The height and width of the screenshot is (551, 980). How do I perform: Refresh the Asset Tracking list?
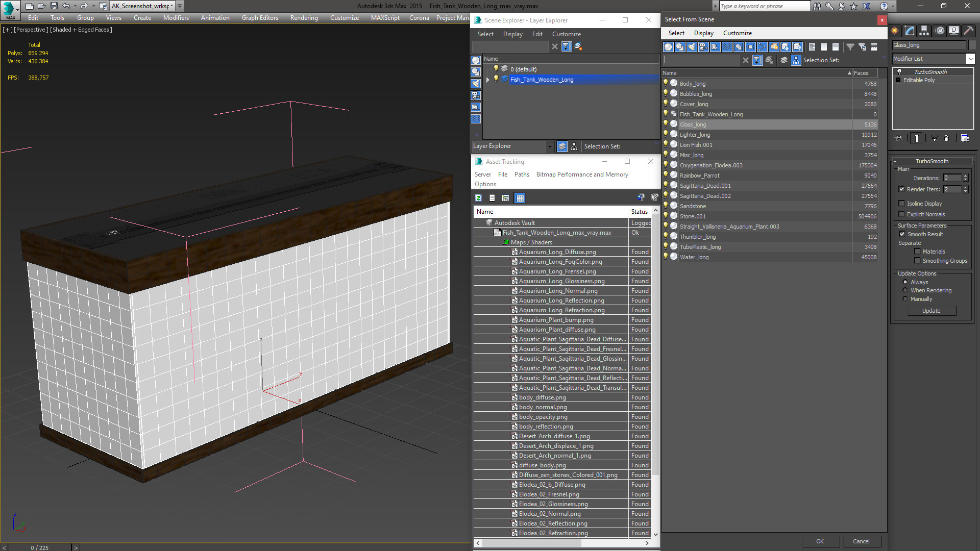click(x=478, y=198)
